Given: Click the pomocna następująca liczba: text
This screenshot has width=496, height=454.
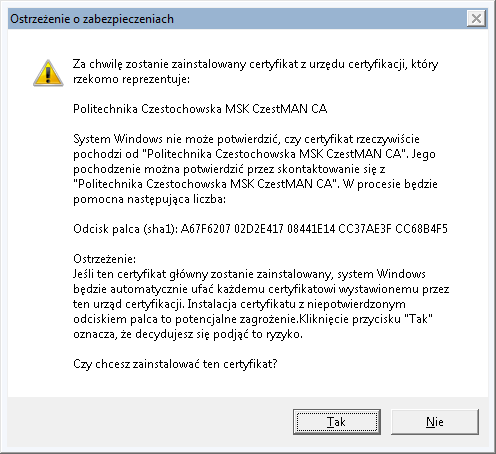Looking at the screenshot, I should (x=149, y=199).
